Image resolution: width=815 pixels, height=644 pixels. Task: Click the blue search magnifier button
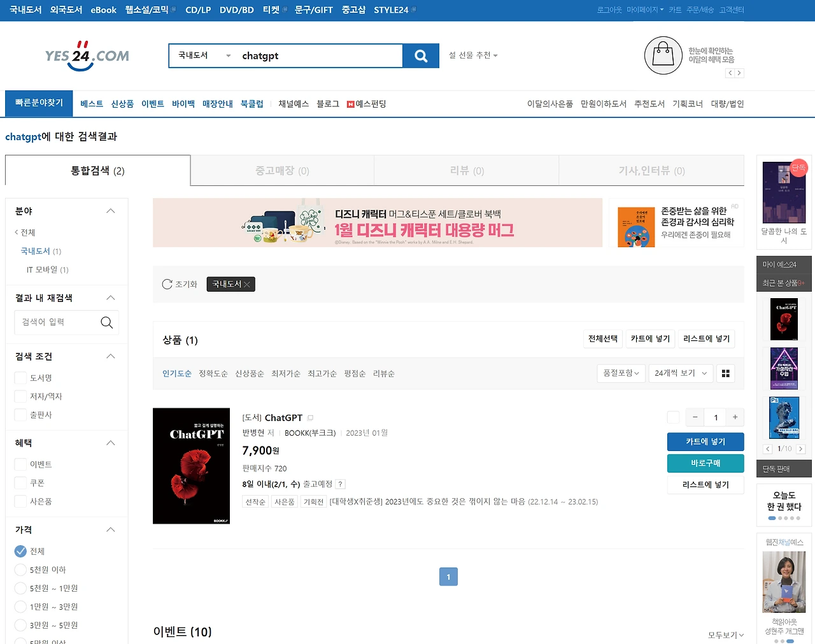point(421,56)
